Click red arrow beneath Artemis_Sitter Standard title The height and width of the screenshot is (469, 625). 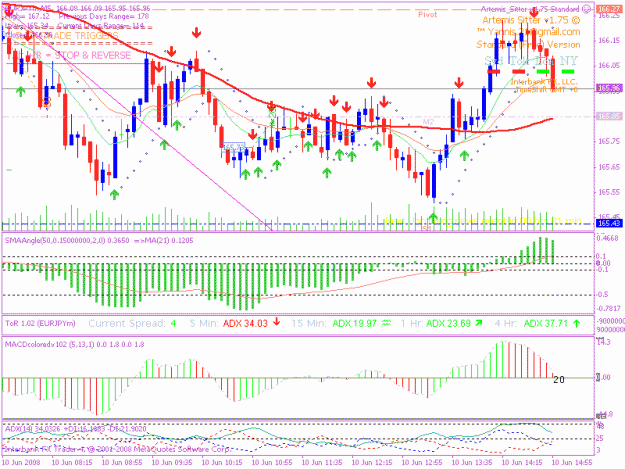(x=534, y=13)
